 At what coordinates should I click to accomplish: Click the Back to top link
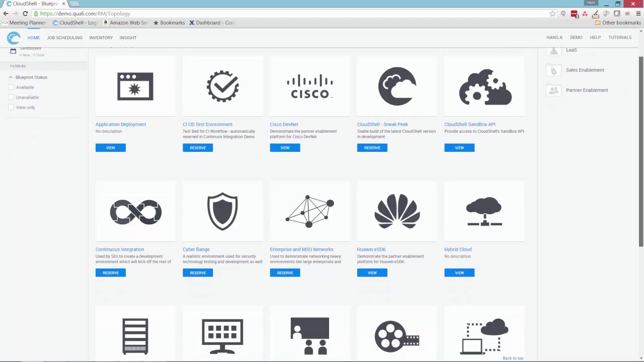513,358
